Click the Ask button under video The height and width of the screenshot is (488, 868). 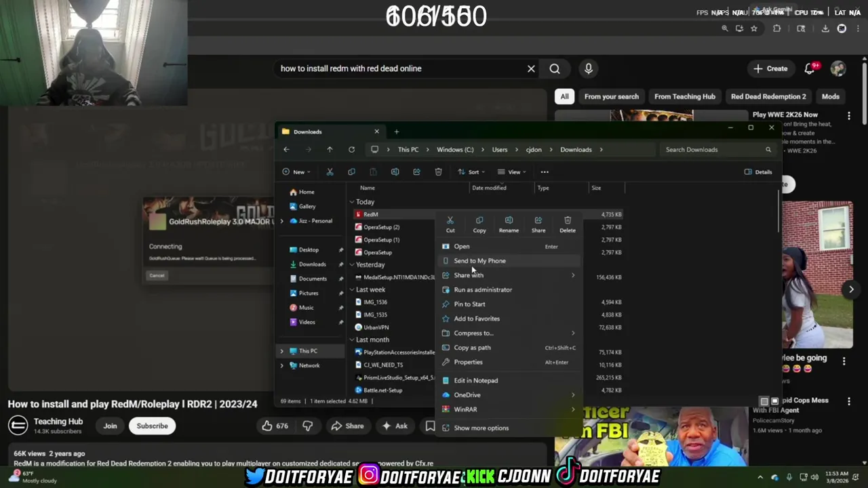point(395,426)
